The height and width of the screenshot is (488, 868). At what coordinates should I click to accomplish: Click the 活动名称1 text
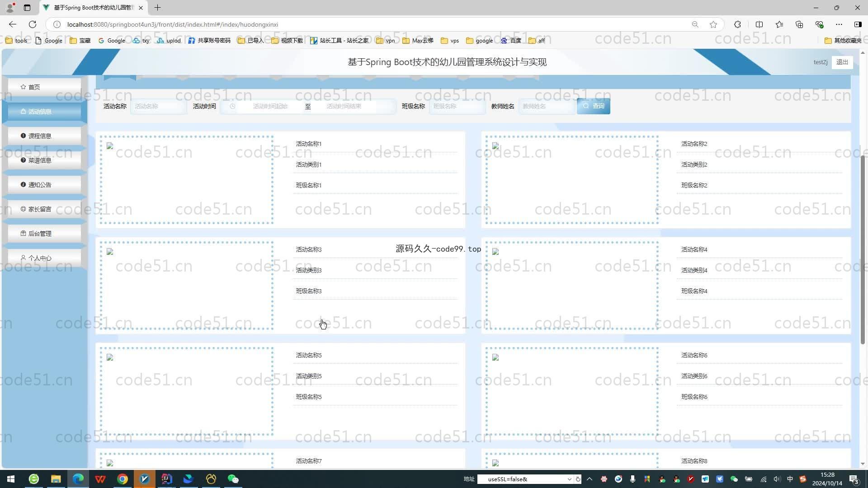click(x=308, y=144)
